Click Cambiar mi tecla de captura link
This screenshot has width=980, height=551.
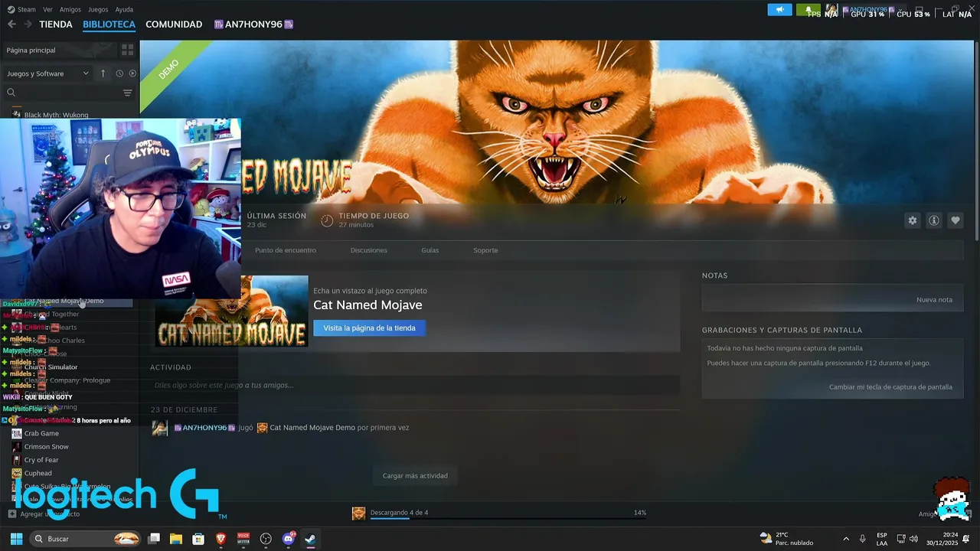(890, 387)
